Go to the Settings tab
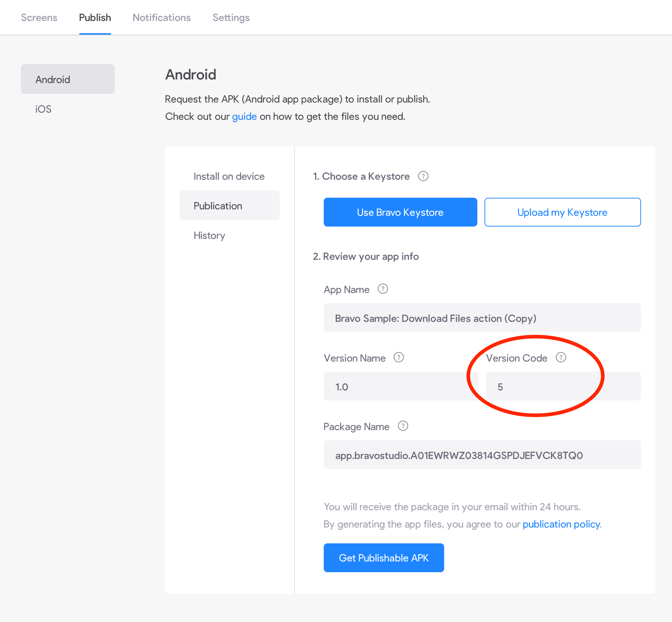Image resolution: width=672 pixels, height=622 pixels. point(231,18)
